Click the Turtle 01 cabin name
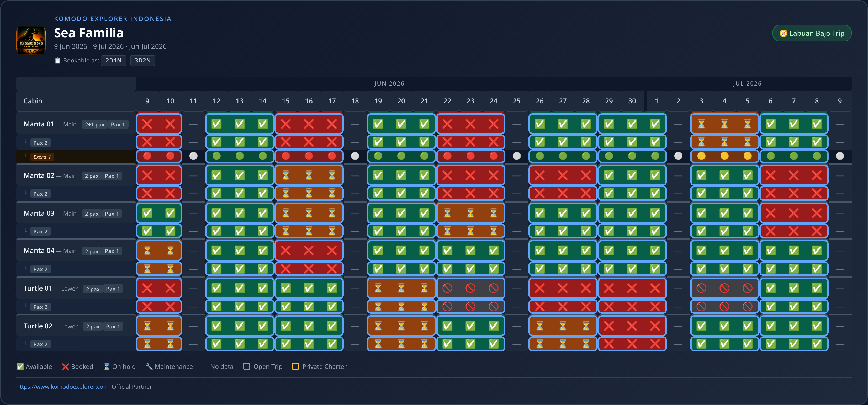 click(38, 288)
